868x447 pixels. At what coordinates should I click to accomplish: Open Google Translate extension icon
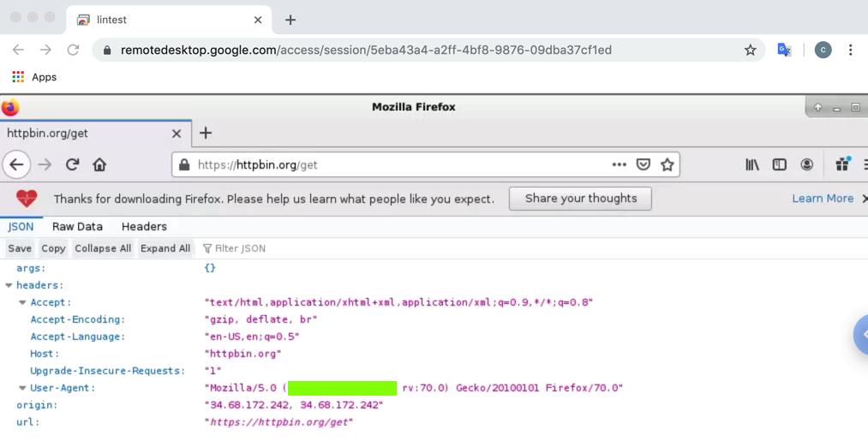784,50
